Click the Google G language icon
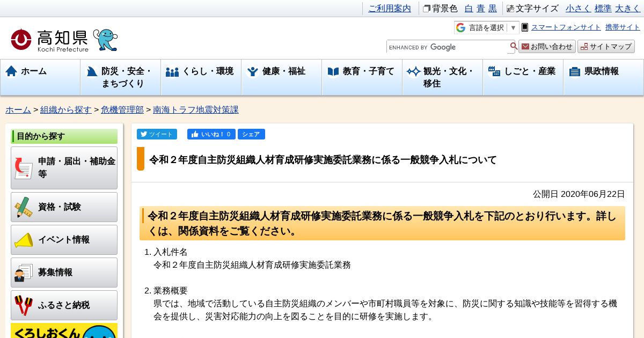Image resolution: width=644 pixels, height=338 pixels. 460,27
